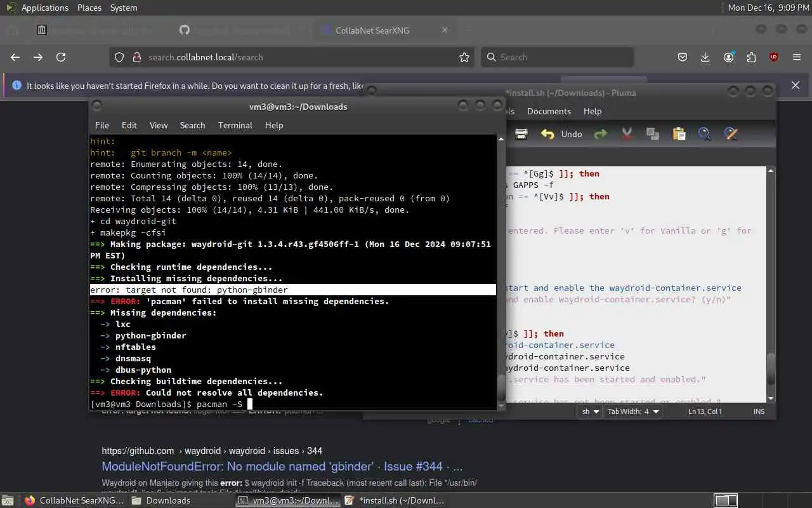Click the highlighted target not found error line

pyautogui.click(x=292, y=290)
